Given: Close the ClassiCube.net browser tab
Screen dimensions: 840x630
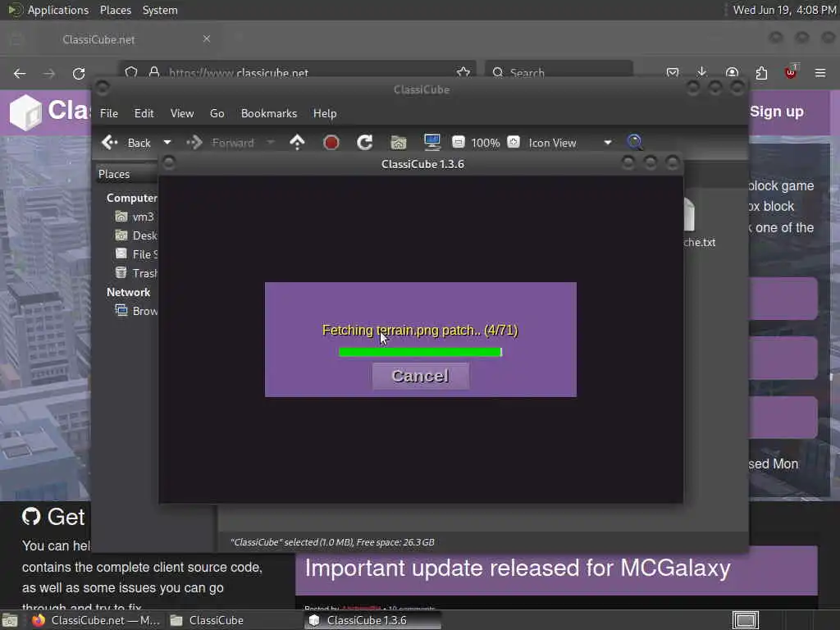Looking at the screenshot, I should tap(207, 39).
